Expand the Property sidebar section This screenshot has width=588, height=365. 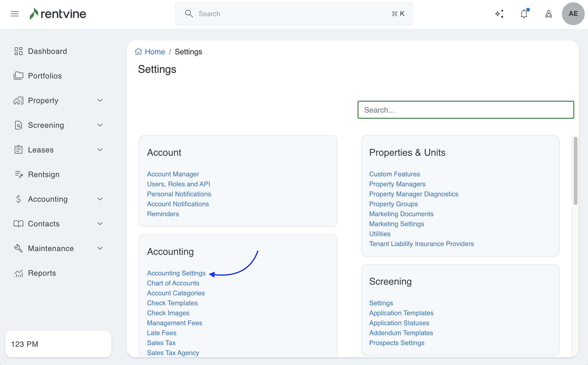tap(100, 100)
